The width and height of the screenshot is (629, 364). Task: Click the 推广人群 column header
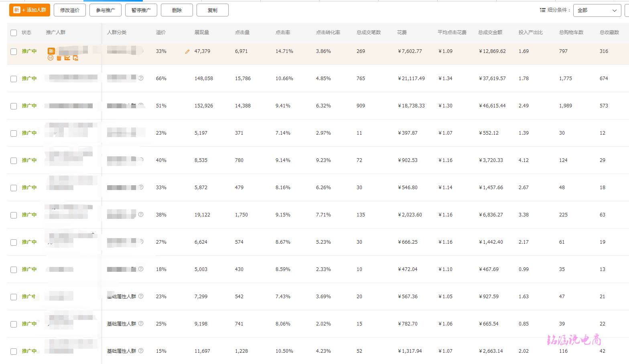(x=56, y=32)
